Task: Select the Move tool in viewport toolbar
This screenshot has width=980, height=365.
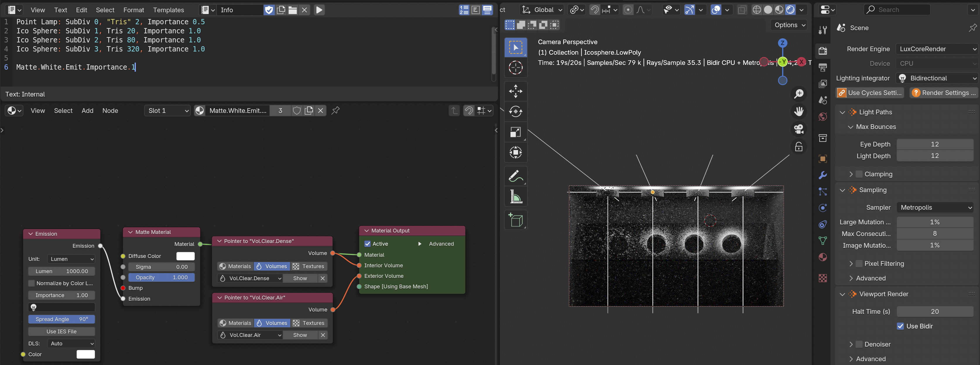Action: pyautogui.click(x=515, y=91)
